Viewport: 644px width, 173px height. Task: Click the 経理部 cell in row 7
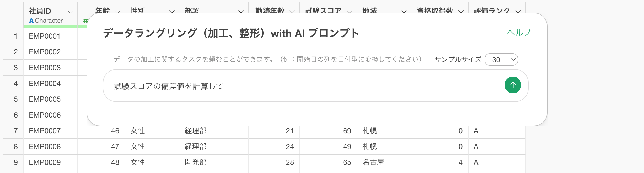coord(196,131)
